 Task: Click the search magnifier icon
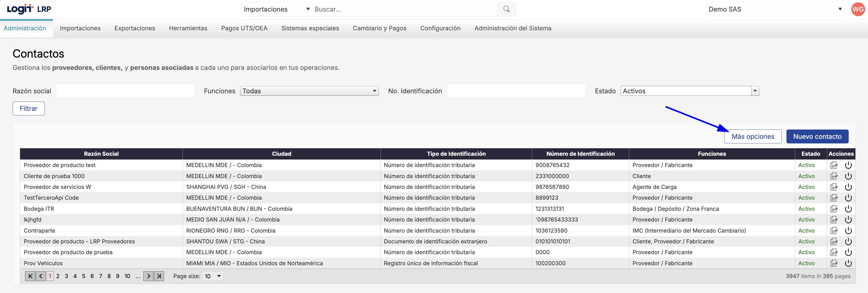point(506,10)
